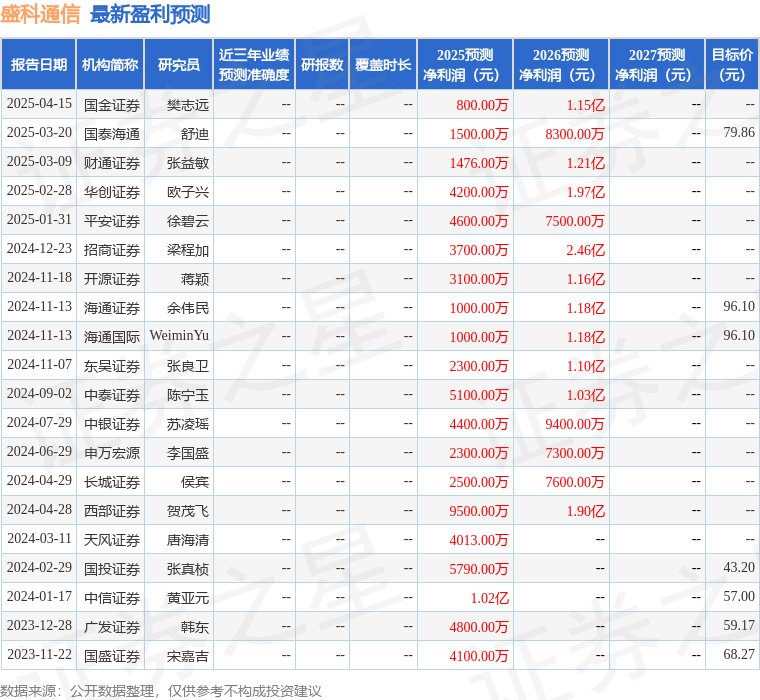This screenshot has width=760, height=700.
Task: Click the 目标价 column header
Action: [732, 65]
